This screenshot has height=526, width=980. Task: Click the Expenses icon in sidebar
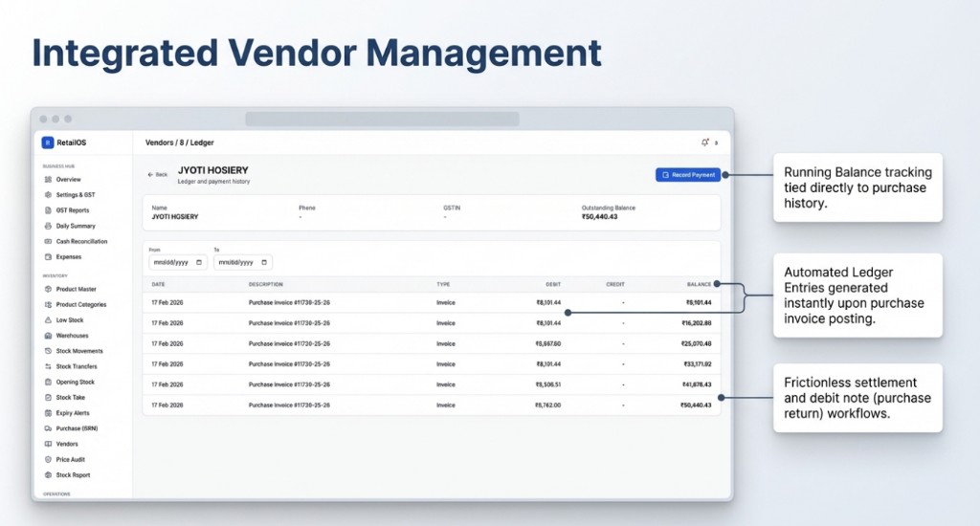point(48,256)
